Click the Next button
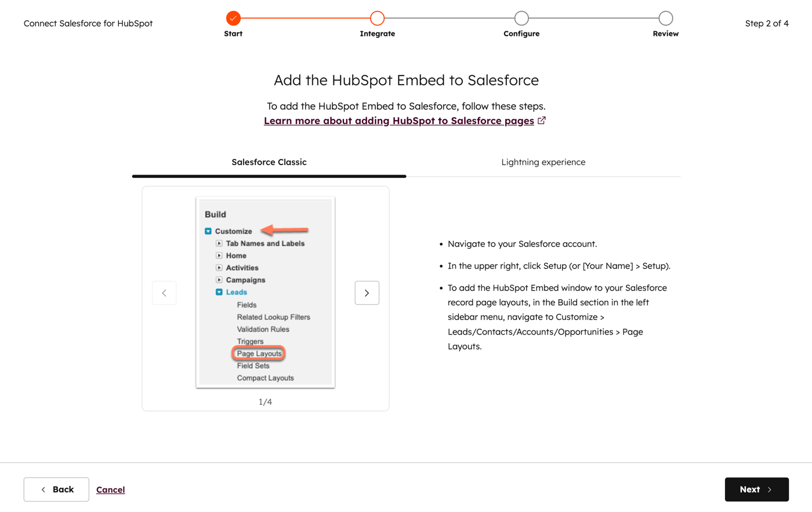This screenshot has height=512, width=812. pyautogui.click(x=756, y=489)
